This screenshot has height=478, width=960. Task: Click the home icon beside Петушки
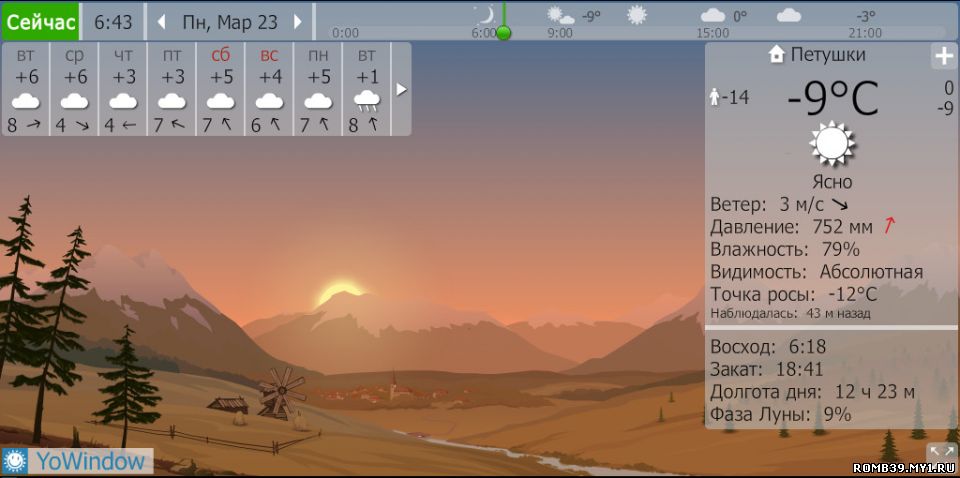(777, 55)
